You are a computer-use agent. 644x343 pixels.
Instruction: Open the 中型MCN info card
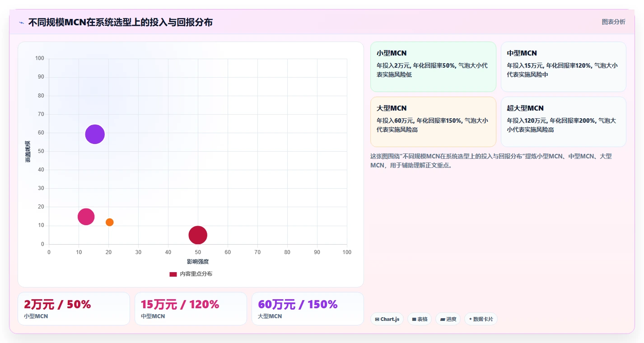click(563, 67)
